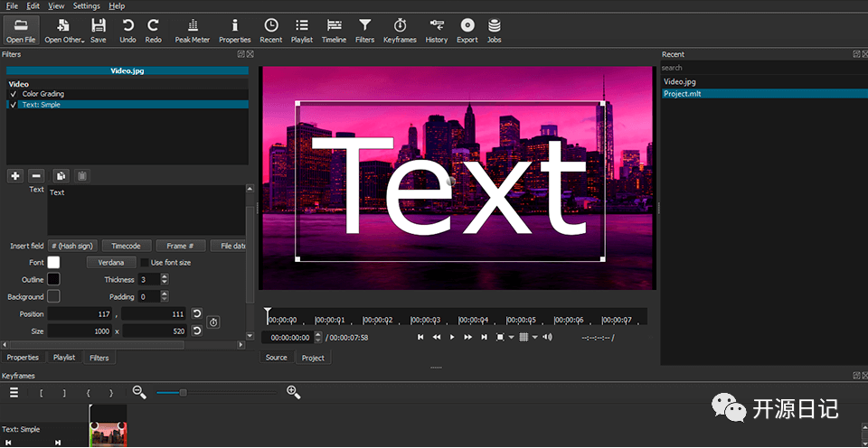The width and height of the screenshot is (868, 448).
Task: Uncheck the Text: Simple filter
Action: pos(13,105)
